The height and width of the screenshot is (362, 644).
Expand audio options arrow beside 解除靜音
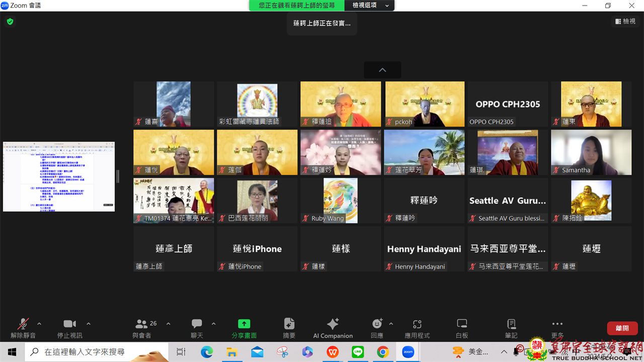tap(39, 324)
